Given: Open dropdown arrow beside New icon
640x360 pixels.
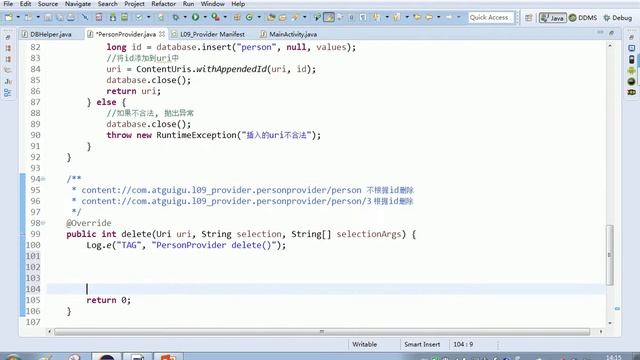Looking at the screenshot, I should coord(18,18).
